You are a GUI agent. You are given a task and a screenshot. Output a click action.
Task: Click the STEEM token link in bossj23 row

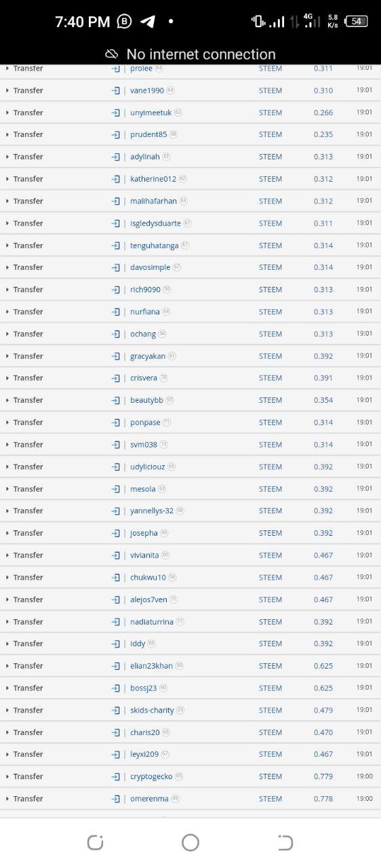point(270,688)
